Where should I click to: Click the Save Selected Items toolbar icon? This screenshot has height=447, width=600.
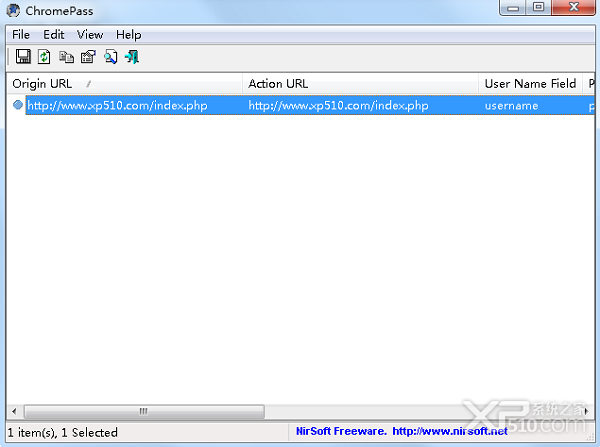[23, 57]
